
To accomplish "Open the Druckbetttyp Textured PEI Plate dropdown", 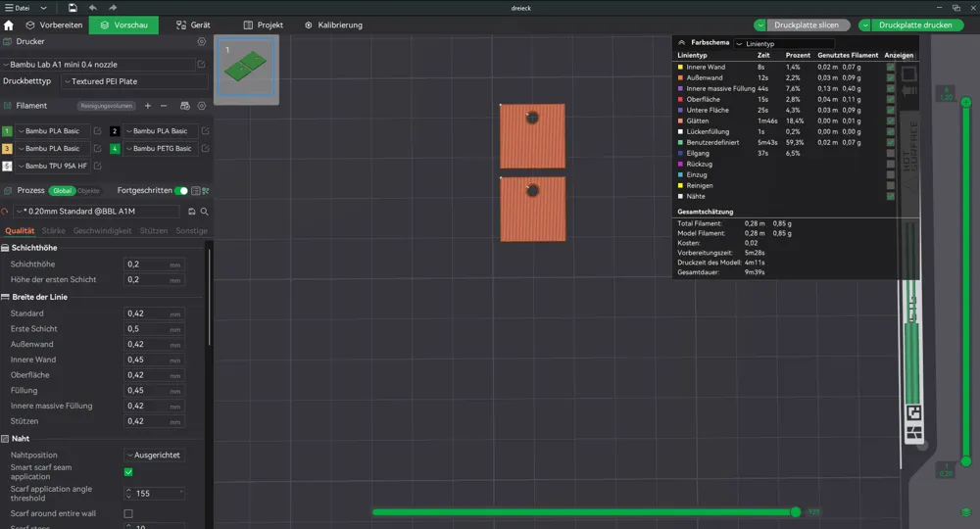I will click(x=134, y=81).
